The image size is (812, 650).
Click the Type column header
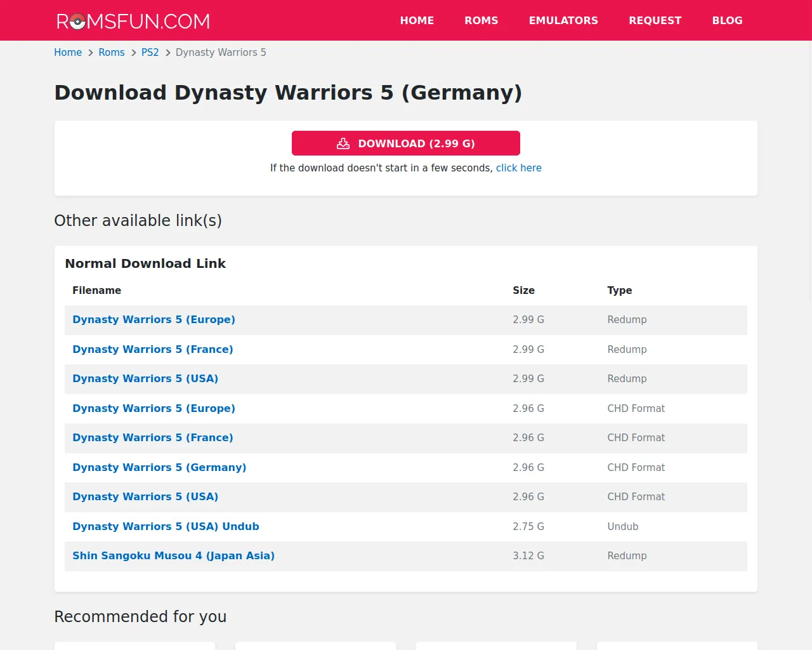pyautogui.click(x=620, y=291)
